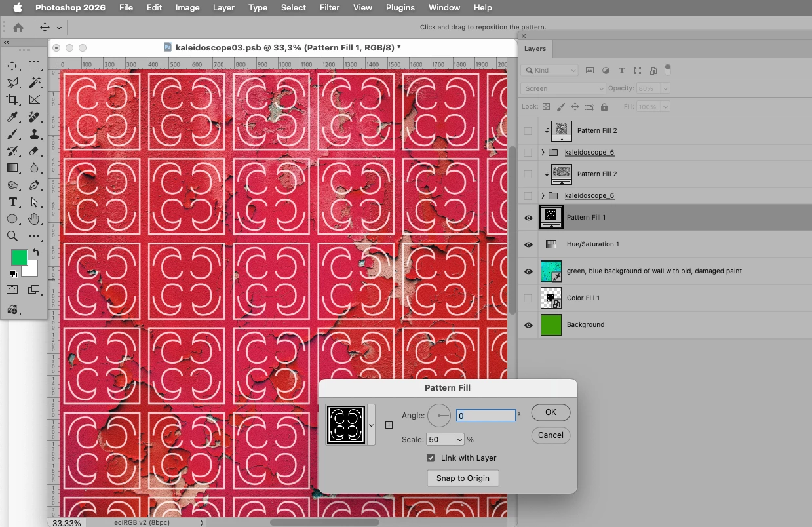812x527 pixels.
Task: Cancel the Pattern Fill dialog
Action: point(551,435)
